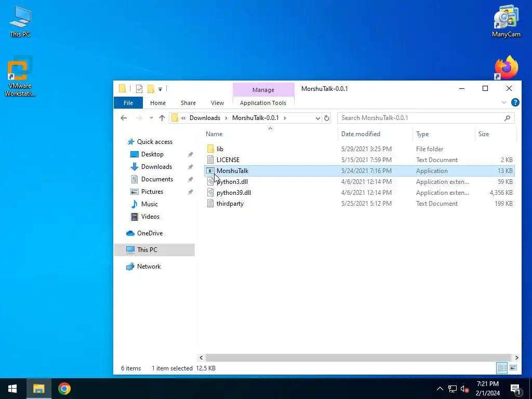The width and height of the screenshot is (532, 399).
Task: Go up one folder level
Action: [162, 118]
